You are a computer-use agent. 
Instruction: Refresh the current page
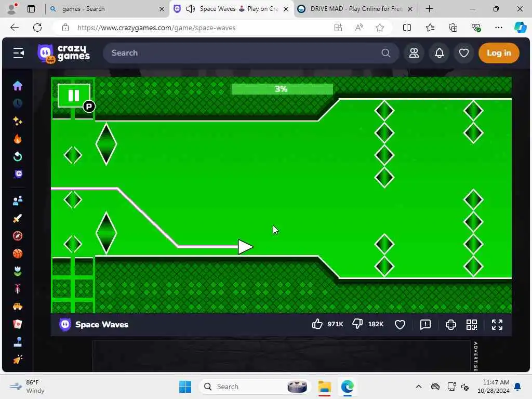pyautogui.click(x=37, y=28)
